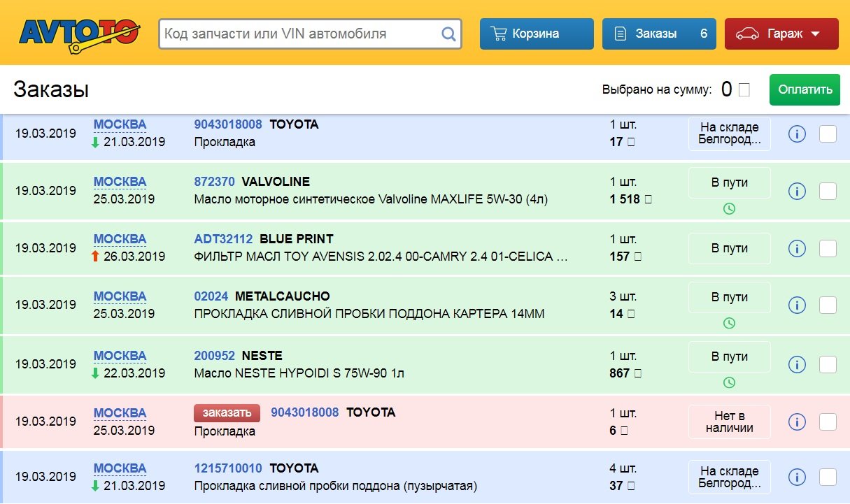Click ПРОКЛАДКА СЛИВНОЙ ПРОБКИ ПОДДОНА КАРТЕРА 14ММ text
The height and width of the screenshot is (504, 850).
(369, 314)
